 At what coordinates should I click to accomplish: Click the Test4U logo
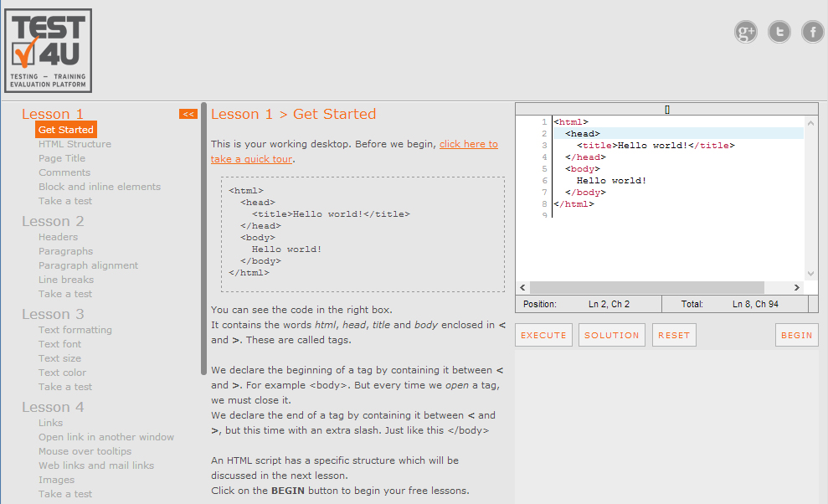click(48, 50)
